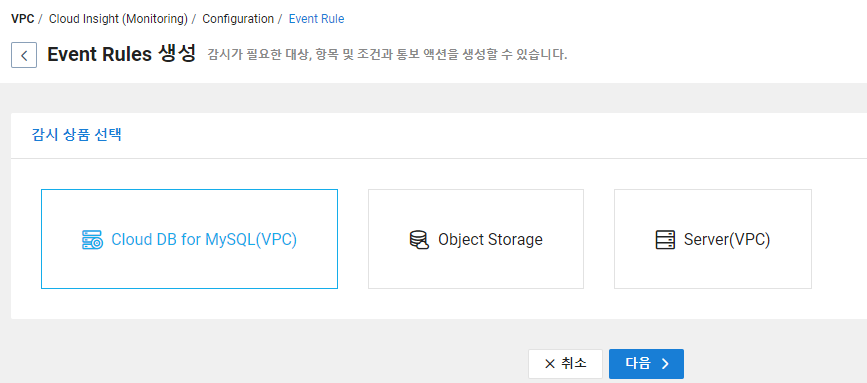Click the Event Rules 생성 page title
This screenshot has width=867, height=383.
click(x=122, y=54)
